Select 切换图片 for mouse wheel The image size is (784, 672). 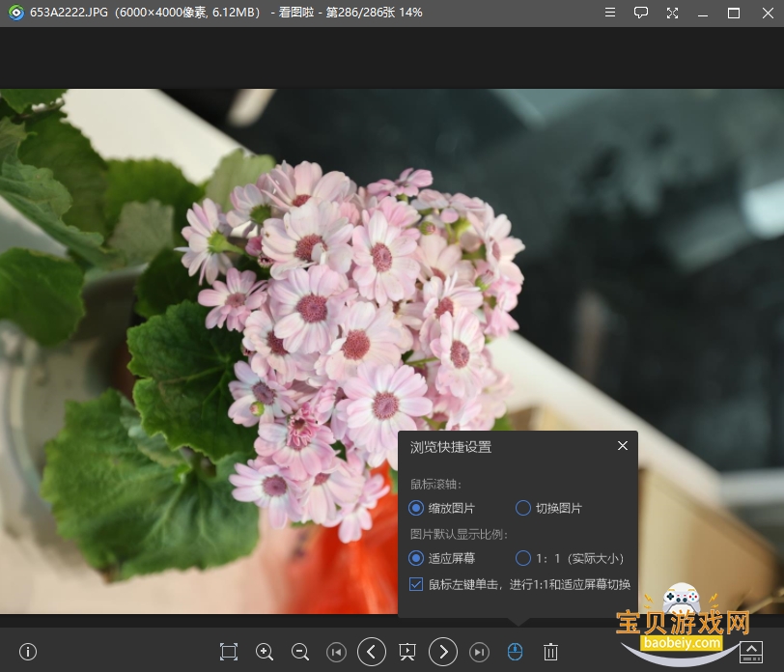click(x=549, y=508)
